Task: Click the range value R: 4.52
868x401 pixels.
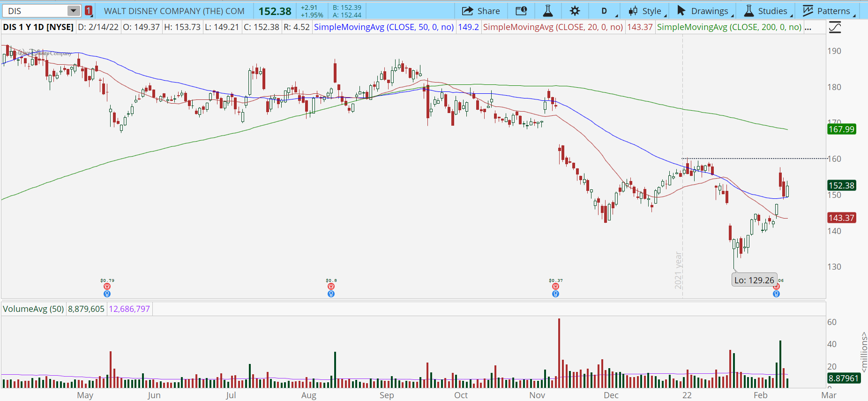Action: tap(297, 27)
